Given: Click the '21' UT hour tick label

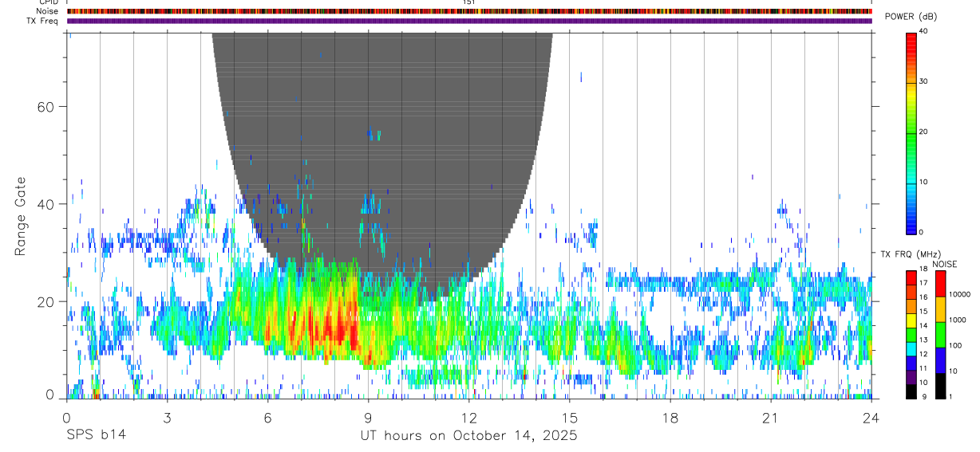Looking at the screenshot, I should 771,417.
